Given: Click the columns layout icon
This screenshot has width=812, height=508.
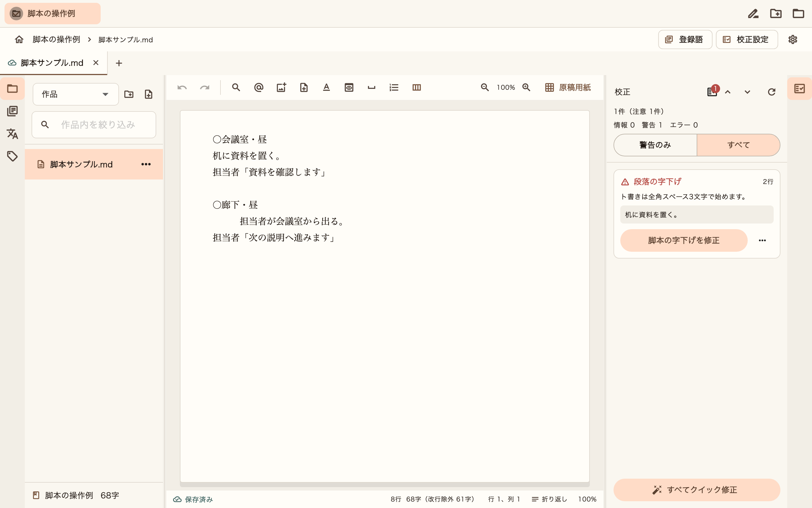Looking at the screenshot, I should click(x=417, y=88).
